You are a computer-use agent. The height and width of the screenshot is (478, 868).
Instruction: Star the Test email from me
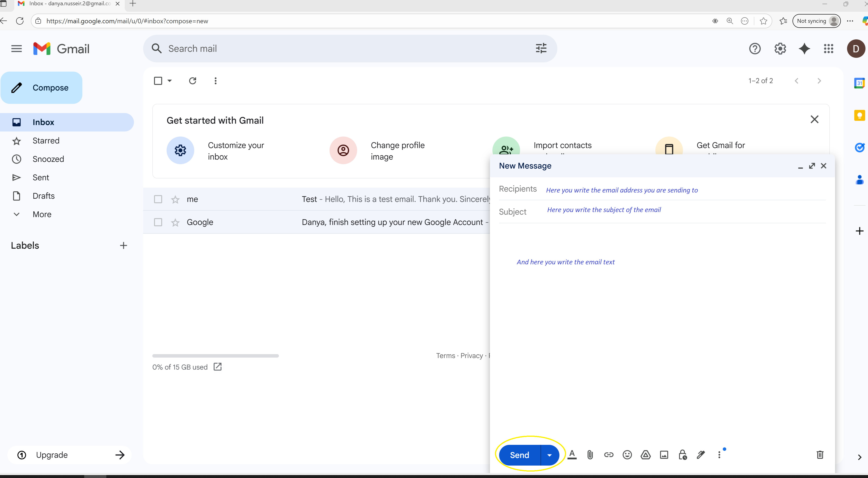175,200
